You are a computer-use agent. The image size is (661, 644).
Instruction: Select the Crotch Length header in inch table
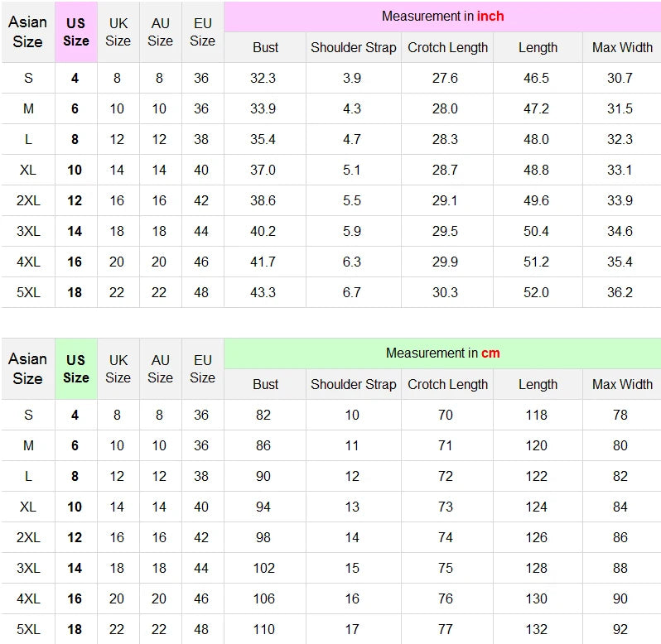pos(447,47)
